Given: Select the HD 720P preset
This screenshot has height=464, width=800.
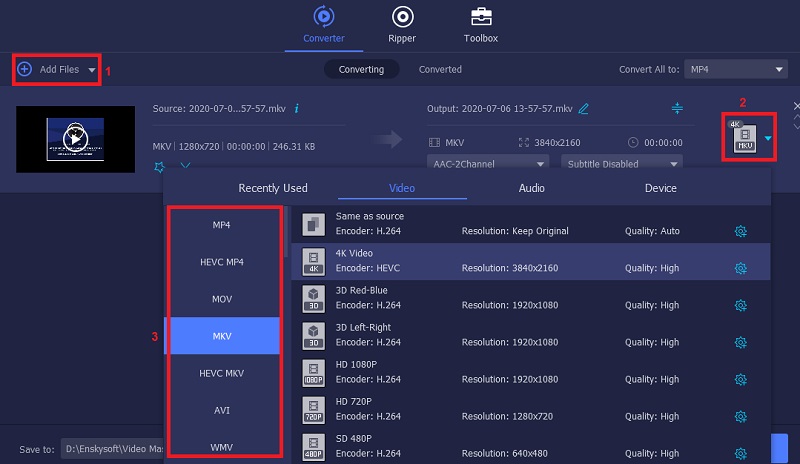Looking at the screenshot, I should (531, 409).
